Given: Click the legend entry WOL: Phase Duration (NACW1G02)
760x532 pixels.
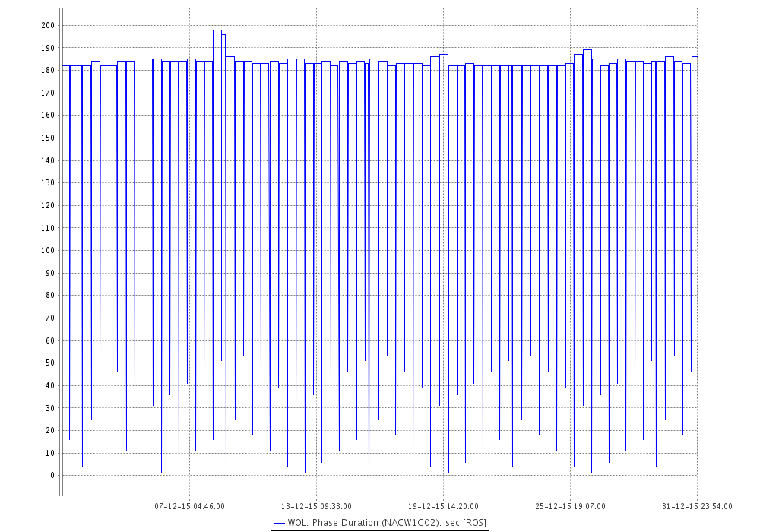Looking at the screenshot, I should pos(379,523).
